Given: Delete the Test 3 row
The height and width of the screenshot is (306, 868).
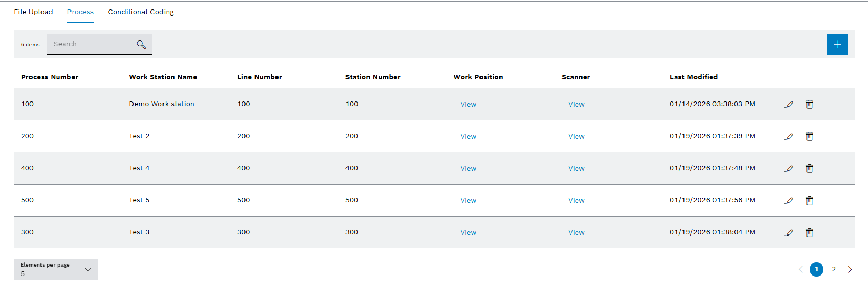Looking at the screenshot, I should pyautogui.click(x=810, y=232).
